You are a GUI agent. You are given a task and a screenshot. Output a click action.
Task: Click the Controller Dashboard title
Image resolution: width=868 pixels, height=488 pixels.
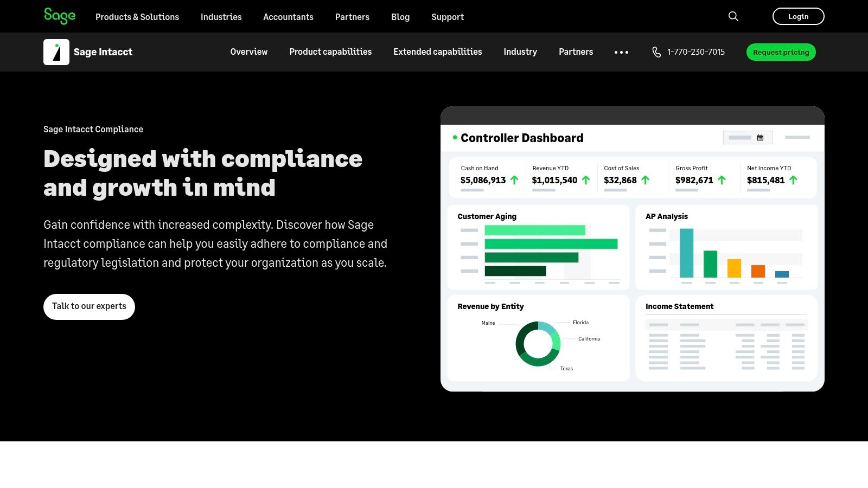click(522, 138)
